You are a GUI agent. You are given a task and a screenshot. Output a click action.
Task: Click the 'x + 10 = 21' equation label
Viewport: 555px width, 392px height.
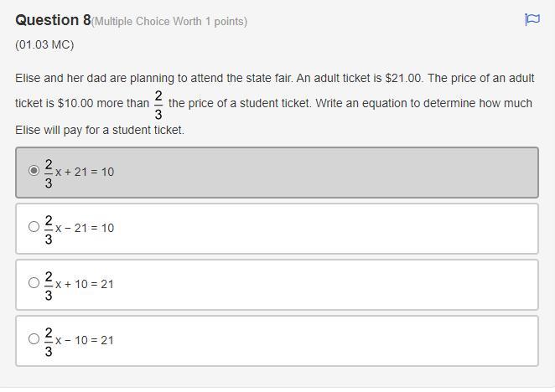pos(85,284)
